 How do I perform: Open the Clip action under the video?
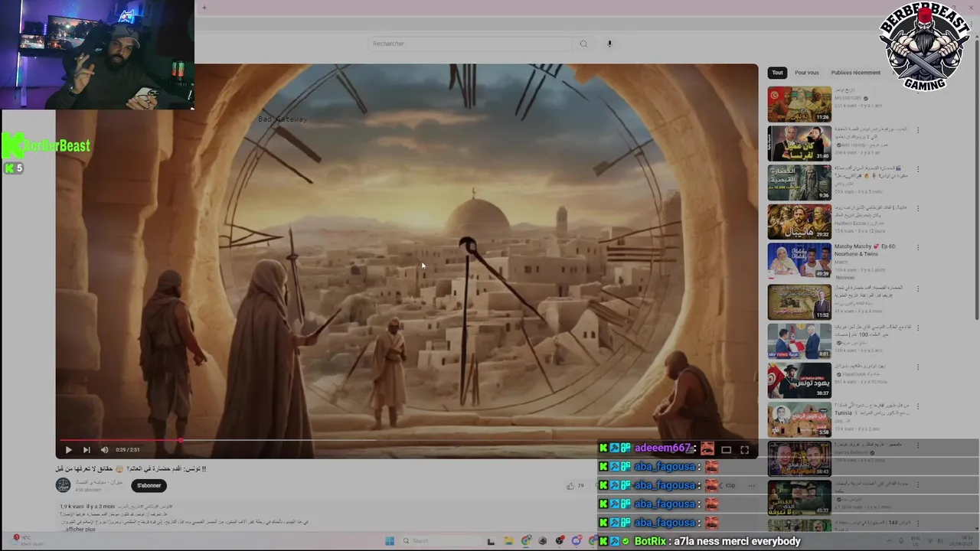(730, 485)
